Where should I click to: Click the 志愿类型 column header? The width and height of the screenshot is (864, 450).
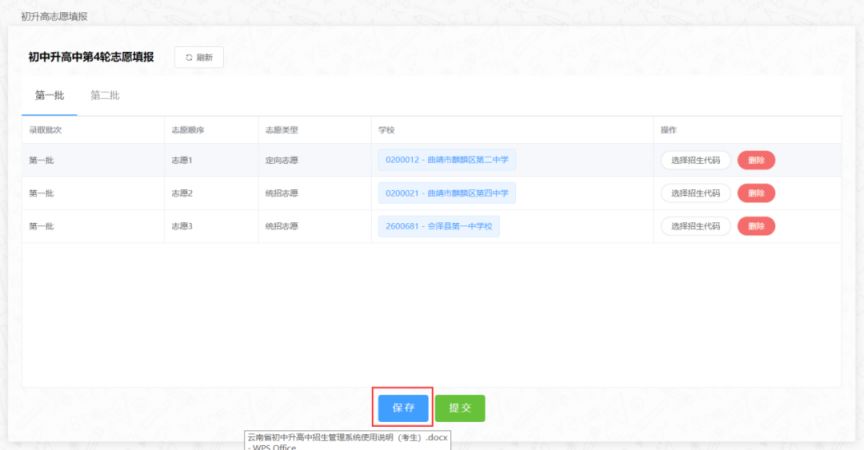point(282,130)
